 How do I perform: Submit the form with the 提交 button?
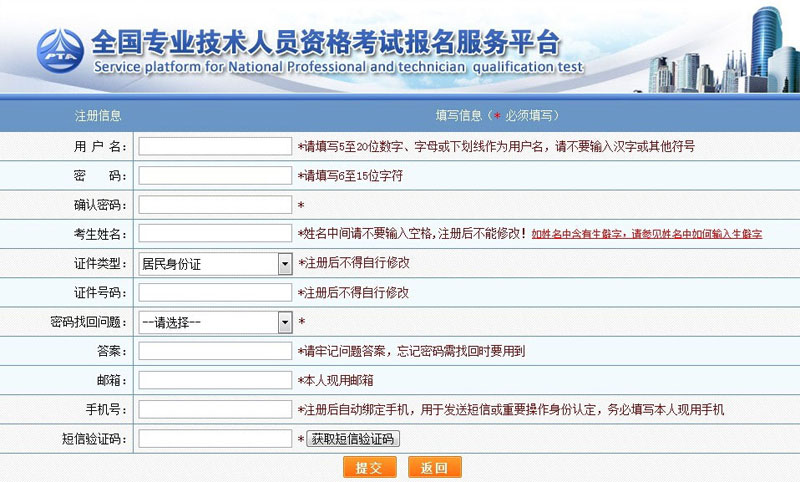[x=369, y=467]
